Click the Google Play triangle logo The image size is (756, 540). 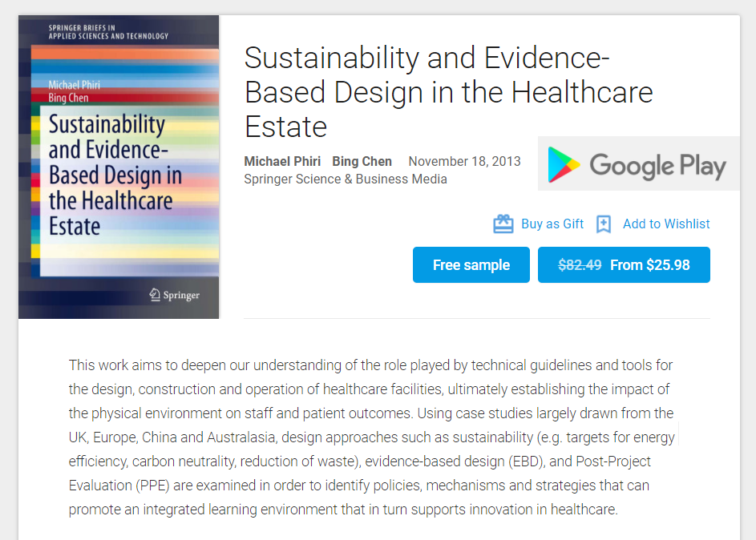(x=564, y=165)
